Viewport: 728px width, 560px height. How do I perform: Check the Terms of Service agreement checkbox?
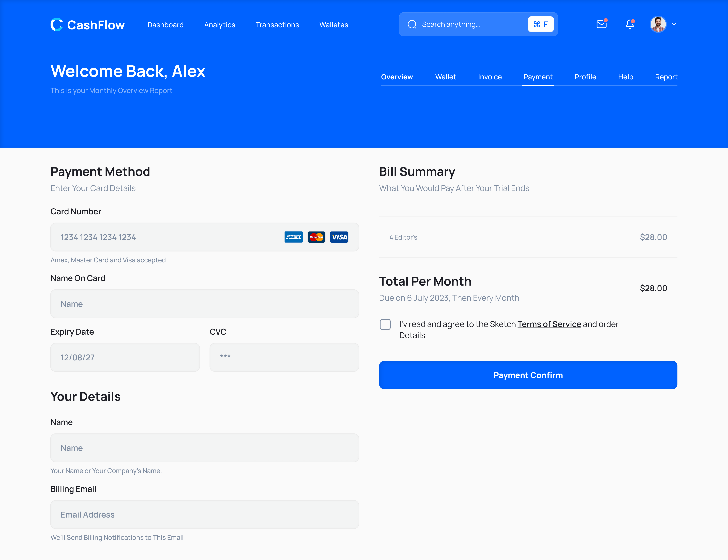point(385,324)
